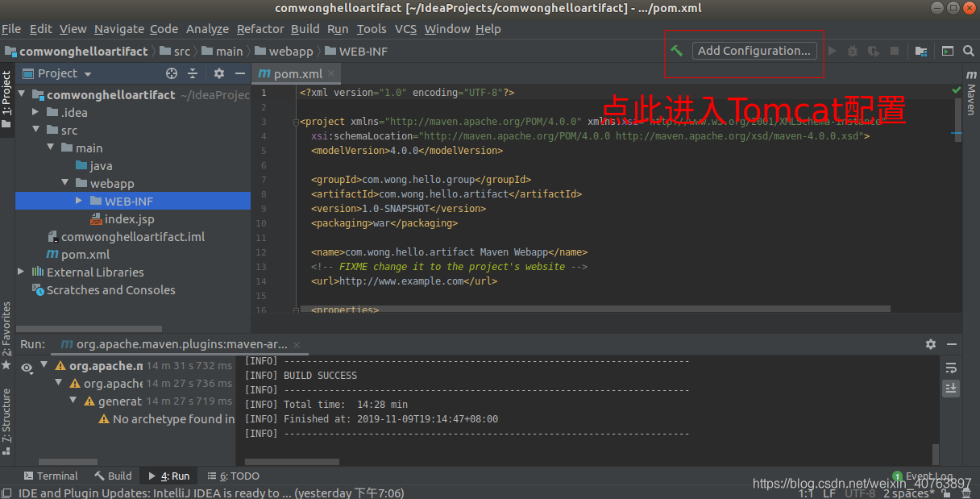Click the Run play icon in toolbar
This screenshot has width=980, height=499.
833,51
